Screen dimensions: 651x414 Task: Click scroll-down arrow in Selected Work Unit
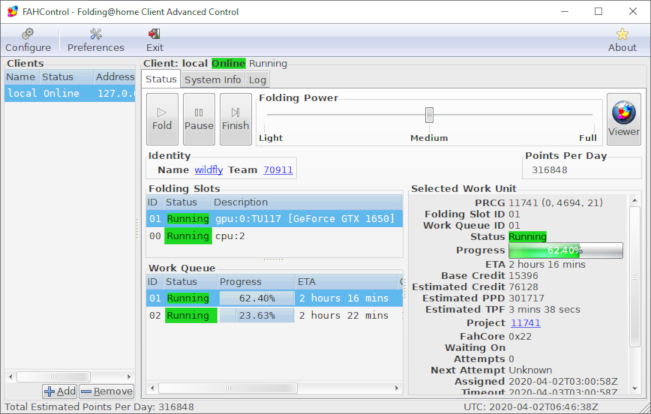click(634, 389)
